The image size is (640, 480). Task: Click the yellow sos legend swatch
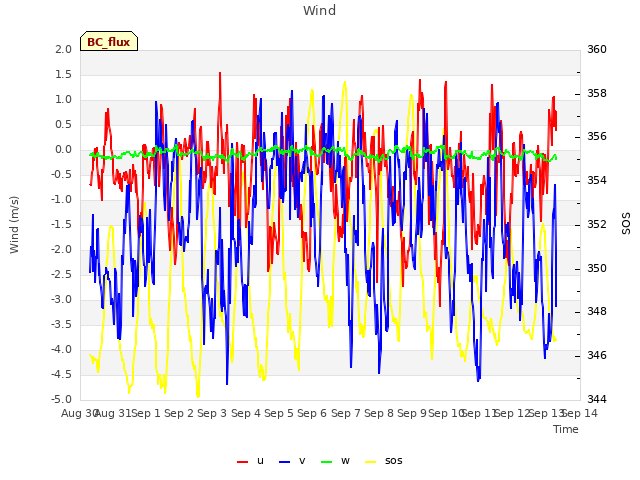click(x=371, y=462)
